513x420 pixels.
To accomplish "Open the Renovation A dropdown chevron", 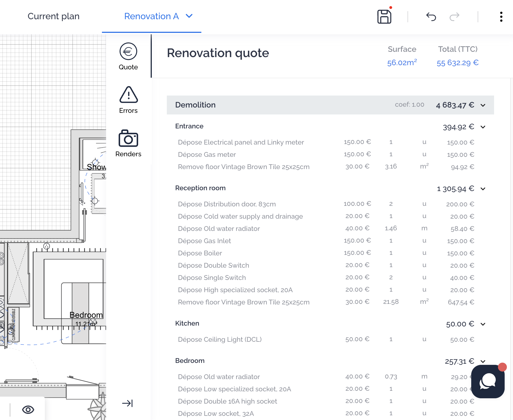I will (x=189, y=16).
